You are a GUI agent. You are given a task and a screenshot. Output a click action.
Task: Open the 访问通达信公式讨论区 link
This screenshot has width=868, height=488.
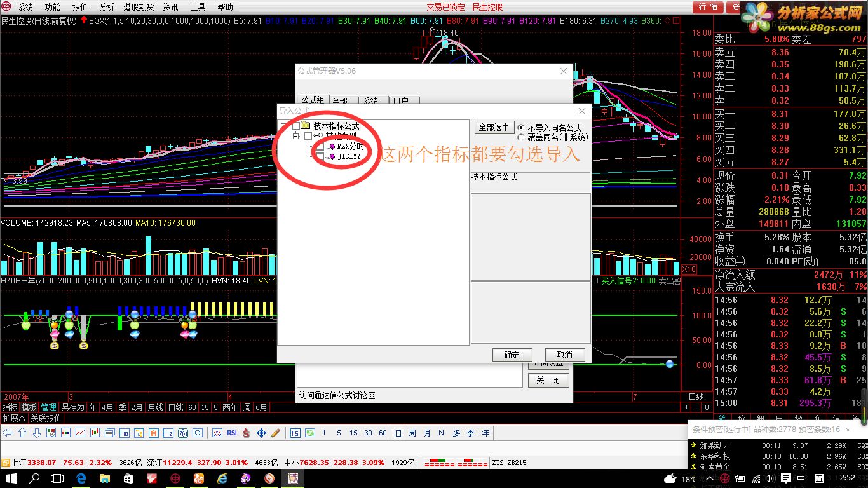337,395
